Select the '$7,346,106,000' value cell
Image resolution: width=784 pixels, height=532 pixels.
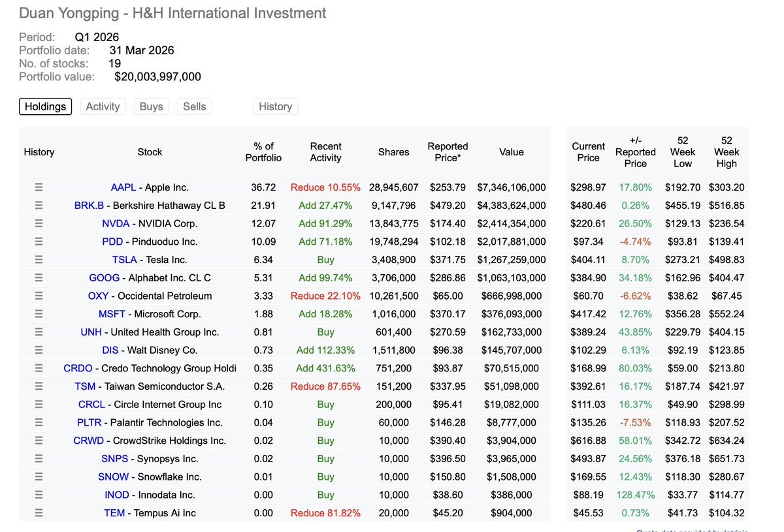pos(512,187)
